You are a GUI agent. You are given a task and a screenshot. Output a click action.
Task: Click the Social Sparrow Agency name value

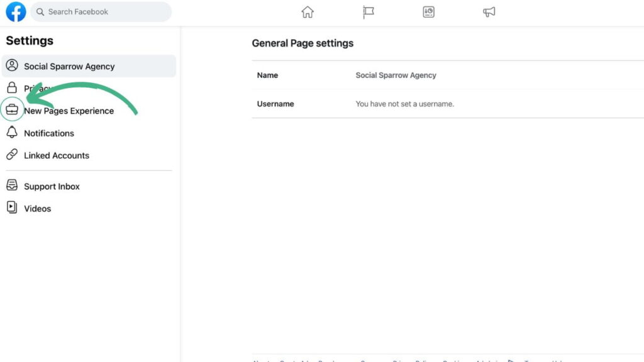pos(396,75)
